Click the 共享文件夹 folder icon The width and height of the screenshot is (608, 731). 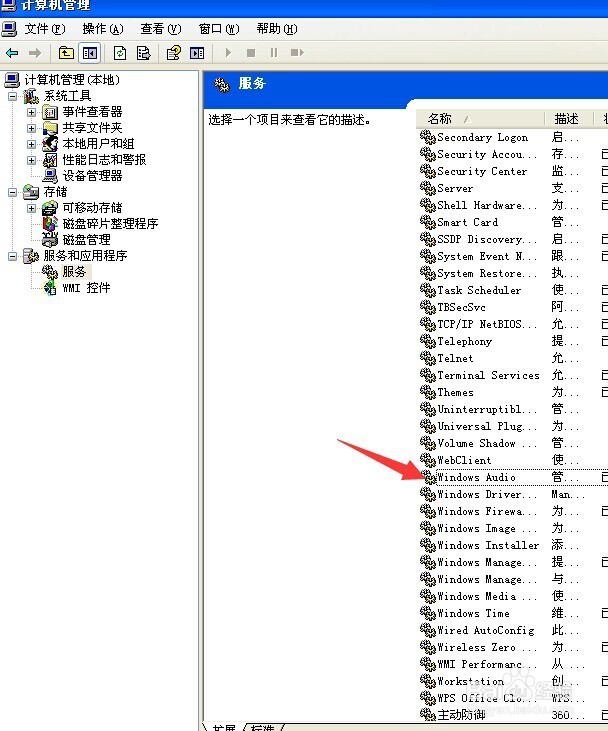point(50,128)
